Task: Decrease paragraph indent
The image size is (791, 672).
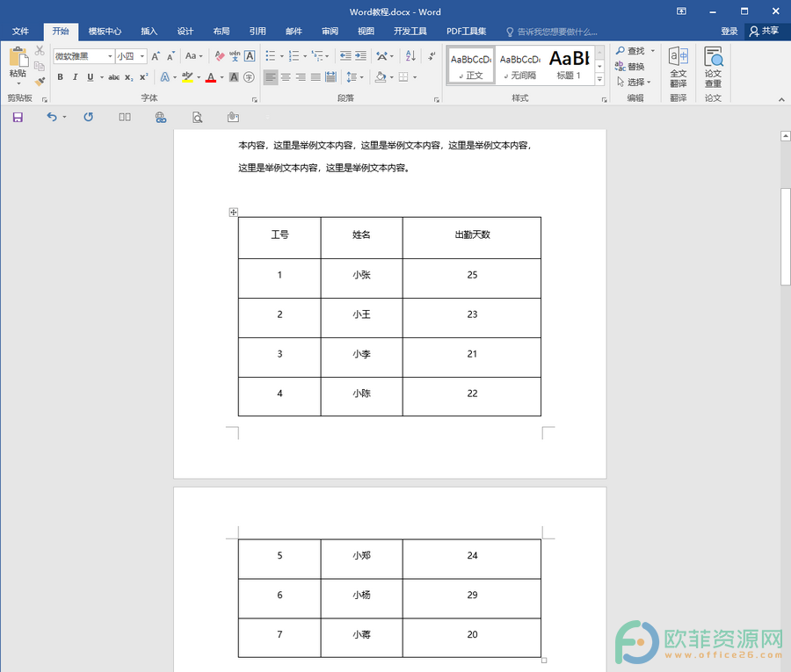Action: [x=345, y=56]
